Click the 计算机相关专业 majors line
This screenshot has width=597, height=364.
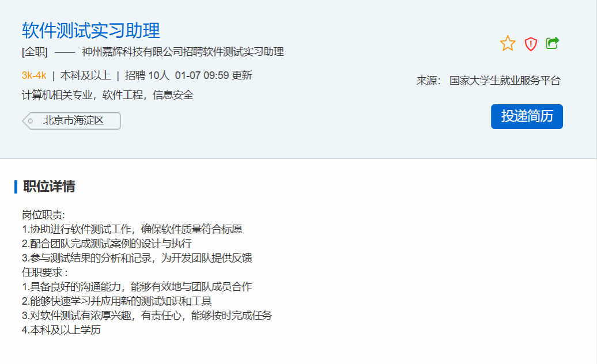(x=108, y=95)
